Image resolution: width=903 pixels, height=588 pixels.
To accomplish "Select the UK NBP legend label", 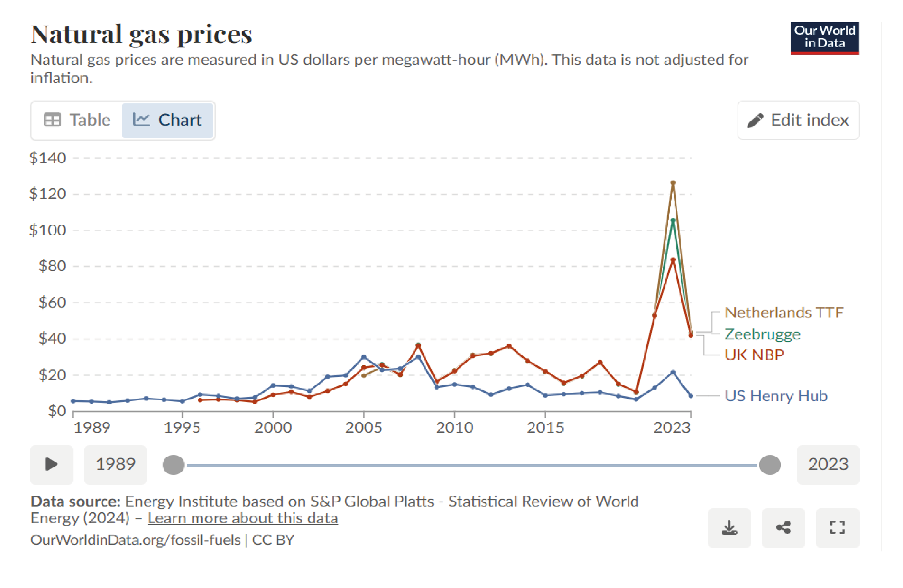I will [x=754, y=355].
